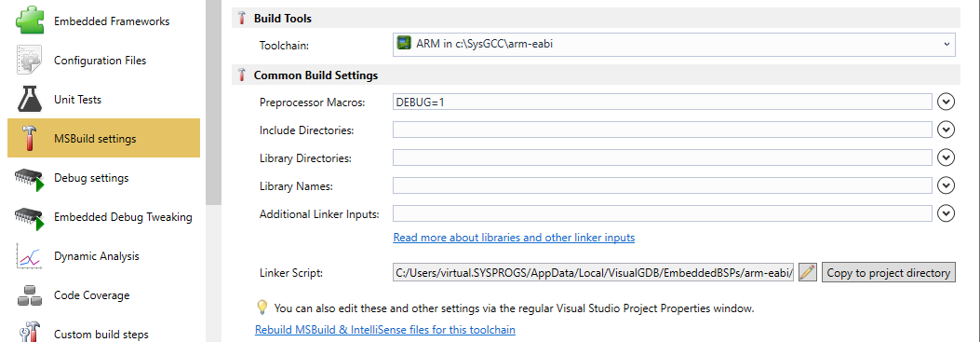980x342 pixels.
Task: Click the Include Directories label
Action: pos(306,130)
